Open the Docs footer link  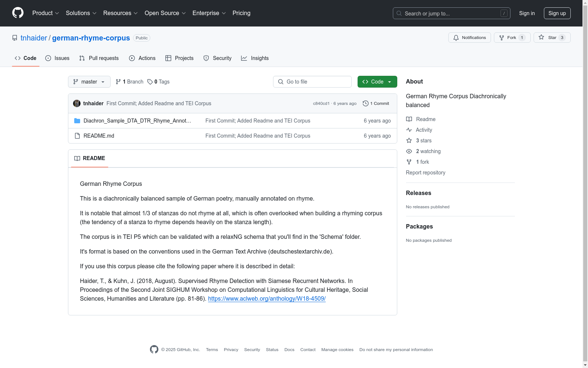pyautogui.click(x=290, y=350)
